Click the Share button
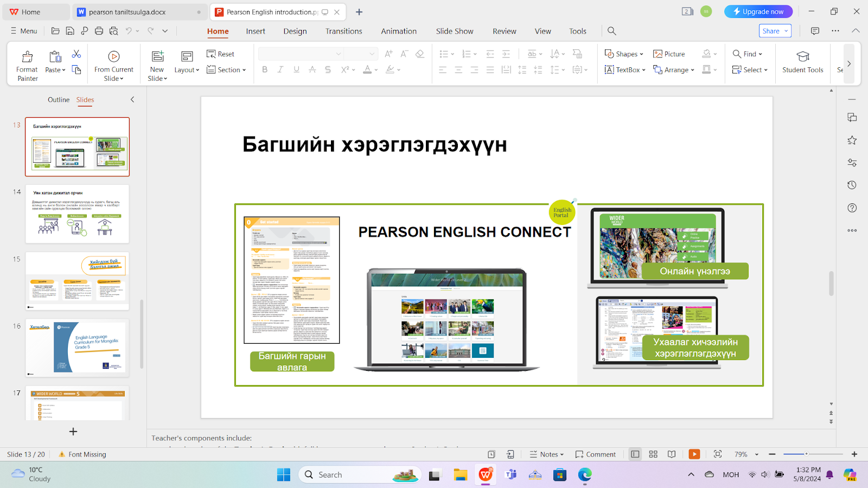Image resolution: width=868 pixels, height=488 pixels. (775, 31)
